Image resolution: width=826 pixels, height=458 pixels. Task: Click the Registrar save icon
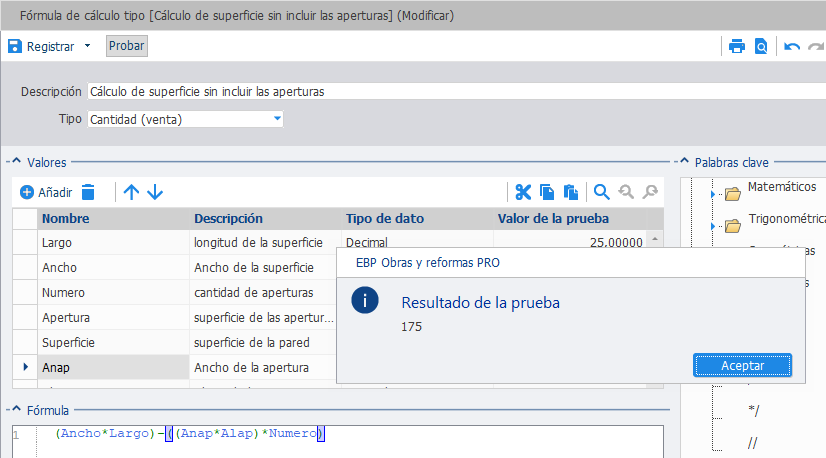[x=15, y=46]
